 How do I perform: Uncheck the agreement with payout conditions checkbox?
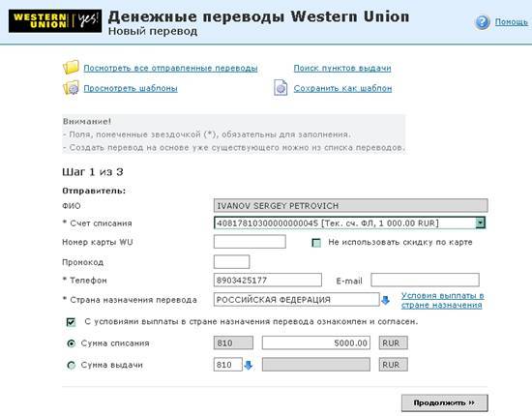tap(71, 321)
